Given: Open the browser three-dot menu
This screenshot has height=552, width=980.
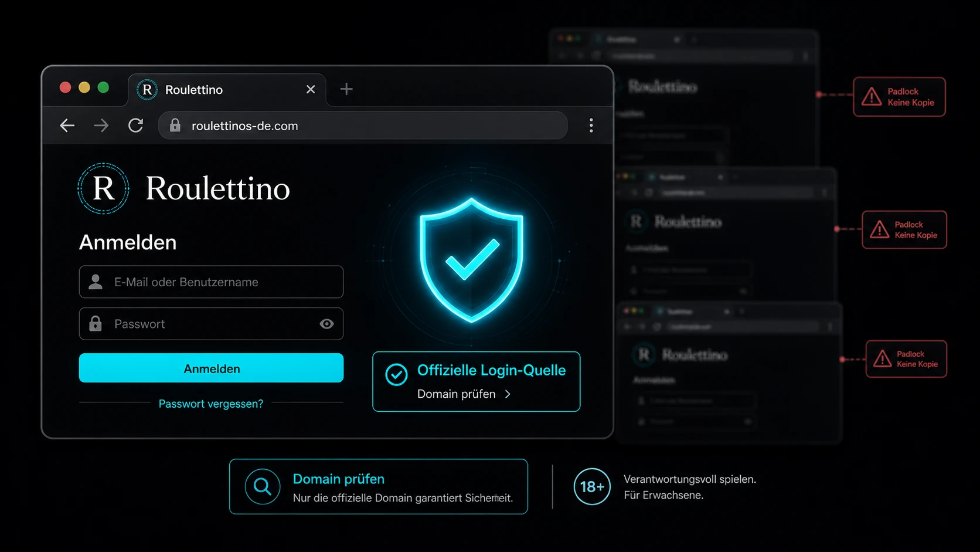Looking at the screenshot, I should tap(591, 126).
